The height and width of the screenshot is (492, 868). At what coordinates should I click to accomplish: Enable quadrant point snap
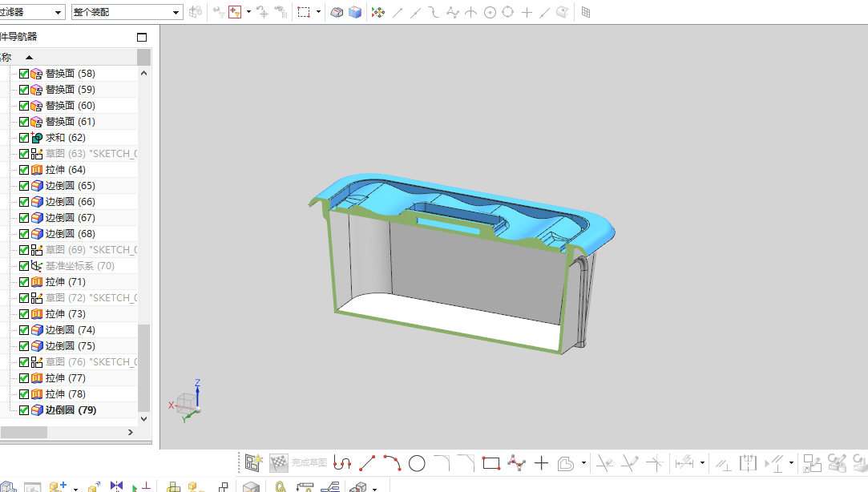click(x=507, y=12)
